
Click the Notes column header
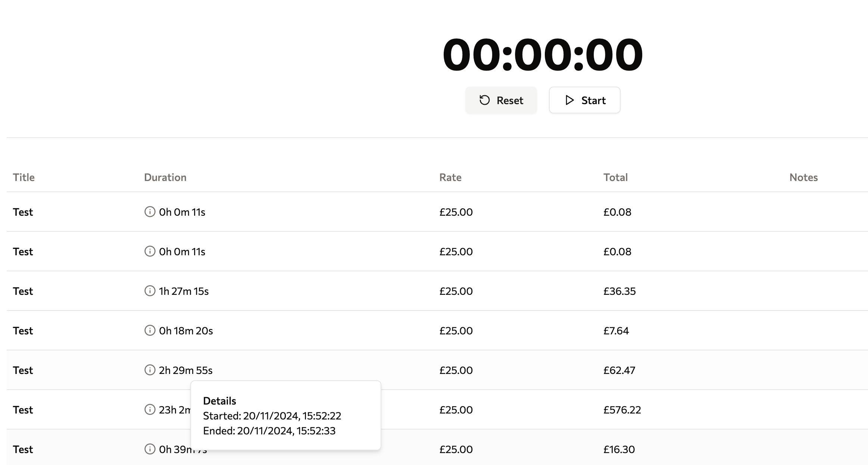(803, 177)
